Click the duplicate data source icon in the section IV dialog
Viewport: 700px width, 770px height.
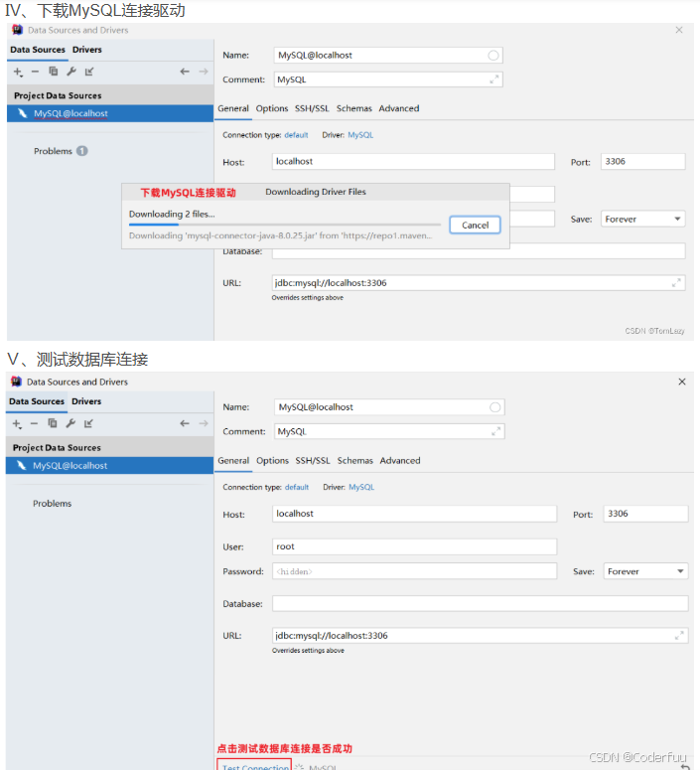(x=53, y=72)
